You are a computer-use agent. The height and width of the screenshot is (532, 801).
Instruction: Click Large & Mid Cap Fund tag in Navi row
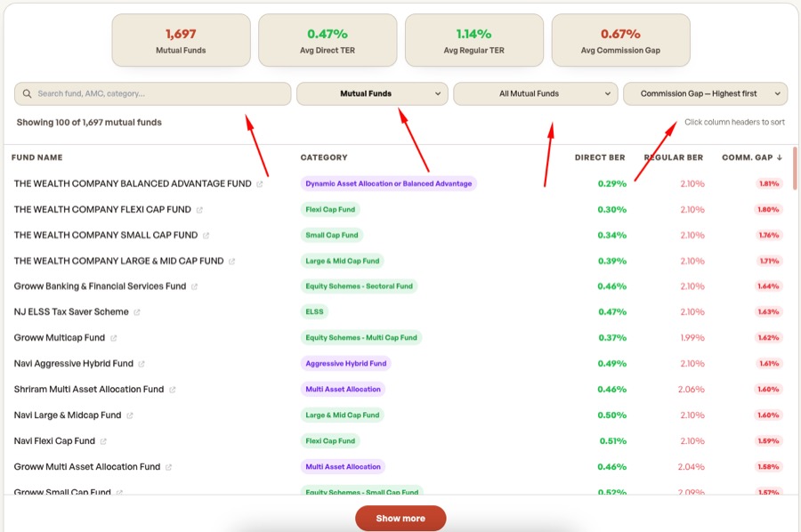[343, 415]
